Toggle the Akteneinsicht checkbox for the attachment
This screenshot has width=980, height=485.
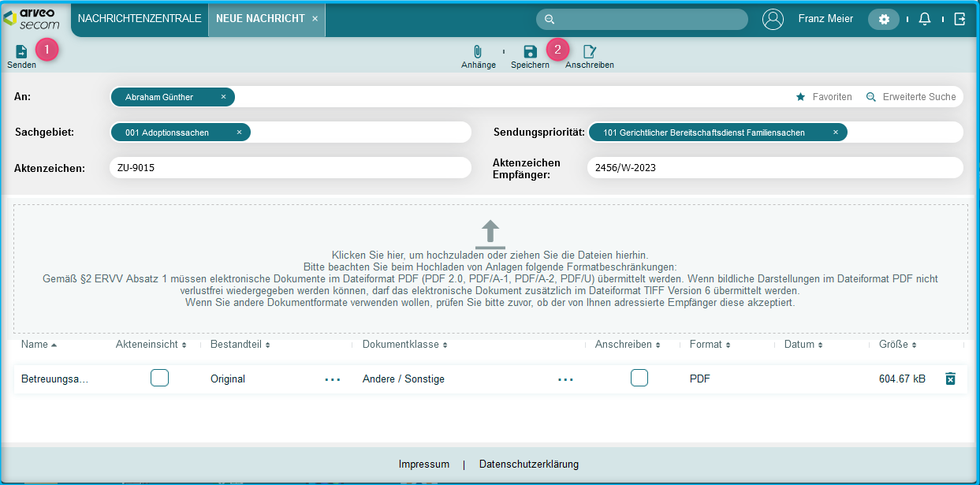pyautogui.click(x=159, y=378)
